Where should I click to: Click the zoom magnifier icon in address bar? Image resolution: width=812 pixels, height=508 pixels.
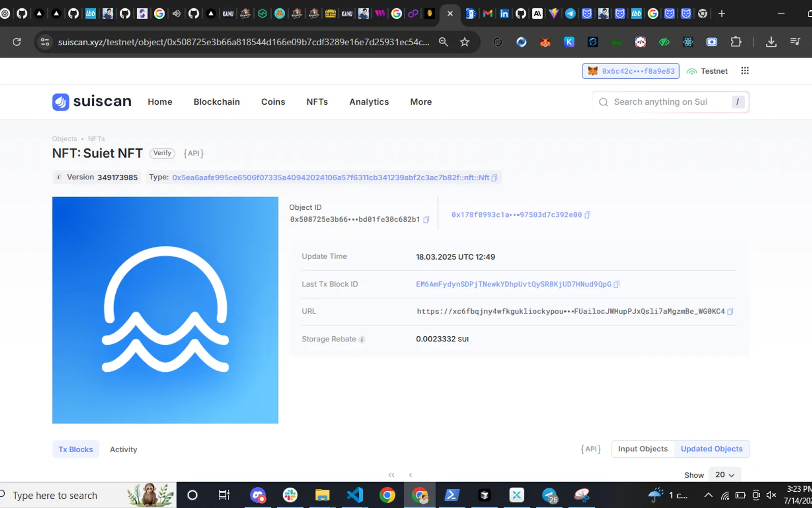(x=443, y=42)
